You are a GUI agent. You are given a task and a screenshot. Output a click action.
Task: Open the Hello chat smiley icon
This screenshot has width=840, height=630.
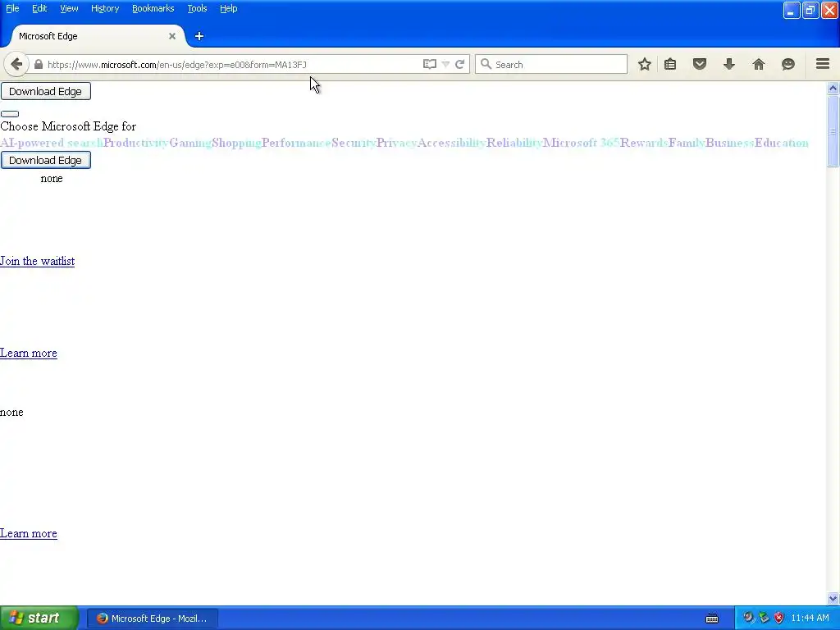coord(788,64)
